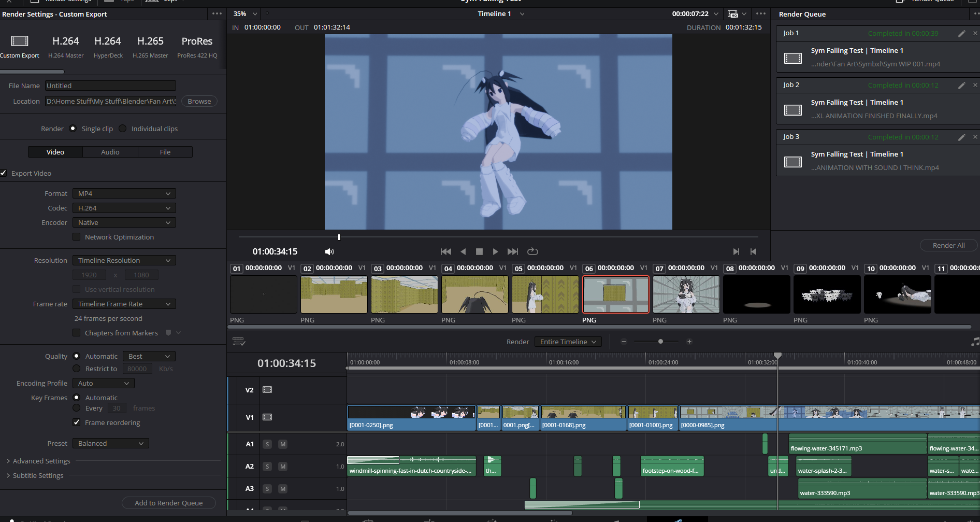
Task: Select Key Frames Every option
Action: point(77,408)
